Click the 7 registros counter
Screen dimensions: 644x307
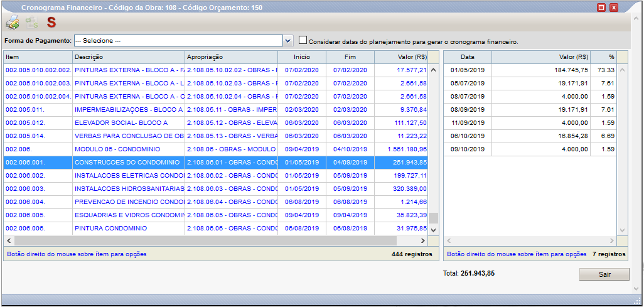[609, 254]
